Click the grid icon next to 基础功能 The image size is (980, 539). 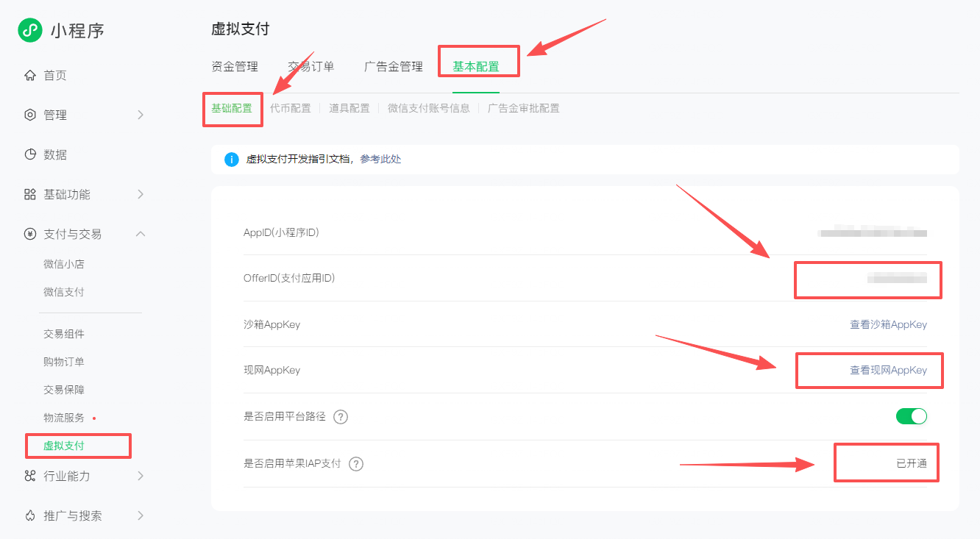(x=30, y=194)
